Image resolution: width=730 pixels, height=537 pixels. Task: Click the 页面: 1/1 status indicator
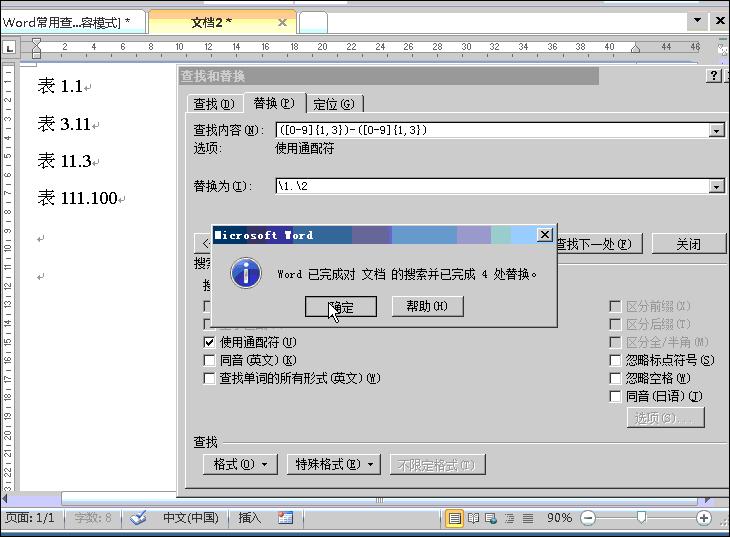[30, 517]
